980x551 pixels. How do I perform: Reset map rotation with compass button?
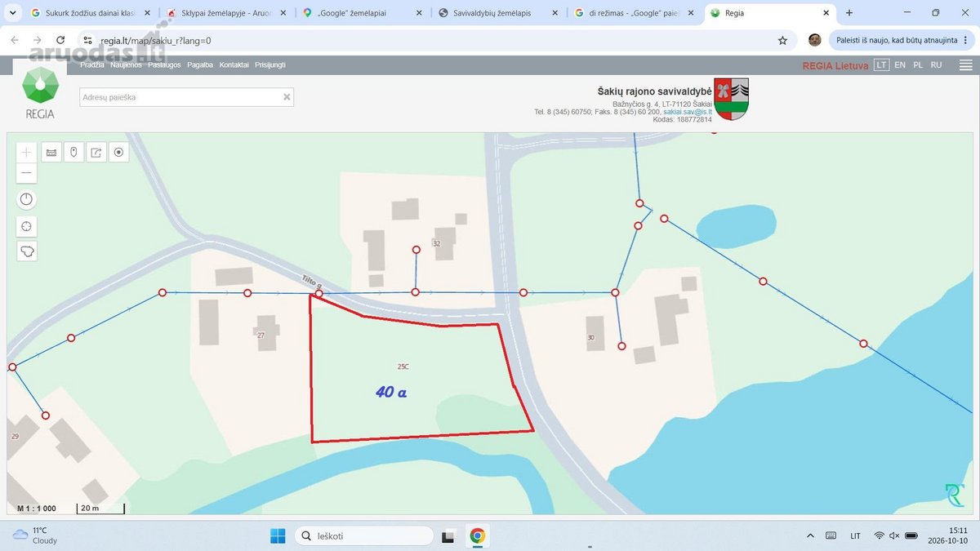pyautogui.click(x=27, y=199)
